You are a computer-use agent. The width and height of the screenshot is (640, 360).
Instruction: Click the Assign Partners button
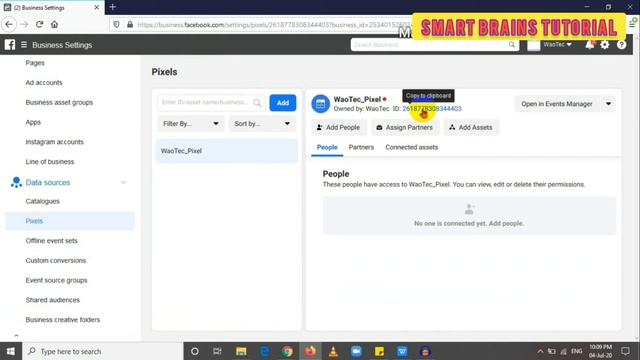pos(405,127)
